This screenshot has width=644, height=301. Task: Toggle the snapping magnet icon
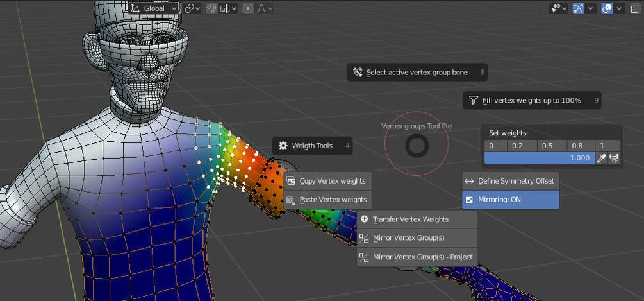[211, 8]
